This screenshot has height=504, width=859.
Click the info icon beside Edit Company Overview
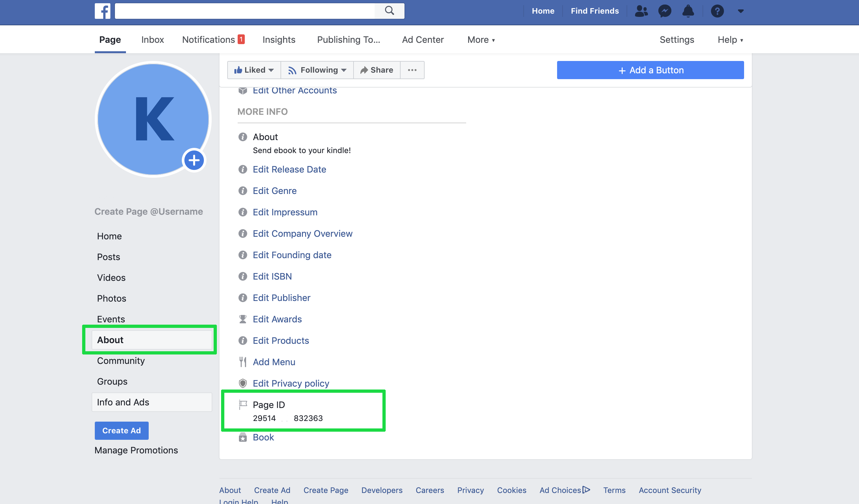coord(243,234)
